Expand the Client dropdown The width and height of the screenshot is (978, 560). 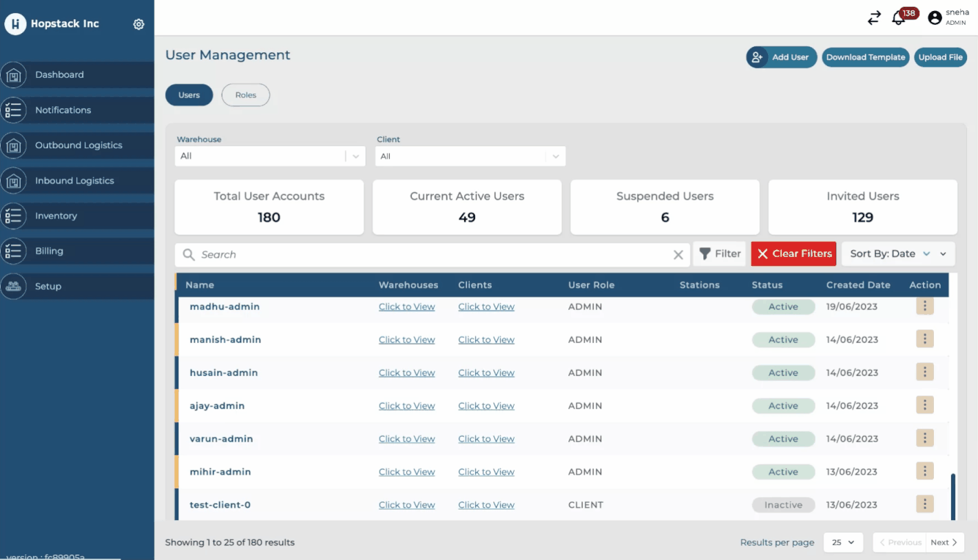tap(555, 156)
